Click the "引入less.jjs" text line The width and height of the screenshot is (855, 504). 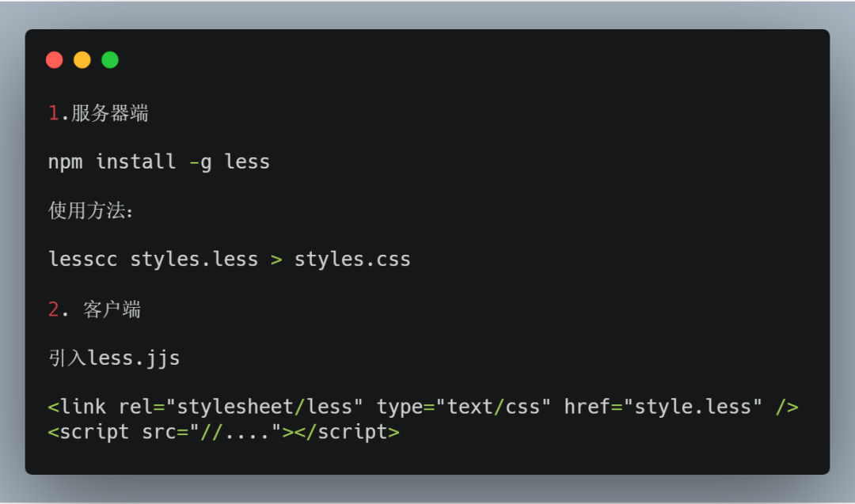tap(114, 358)
